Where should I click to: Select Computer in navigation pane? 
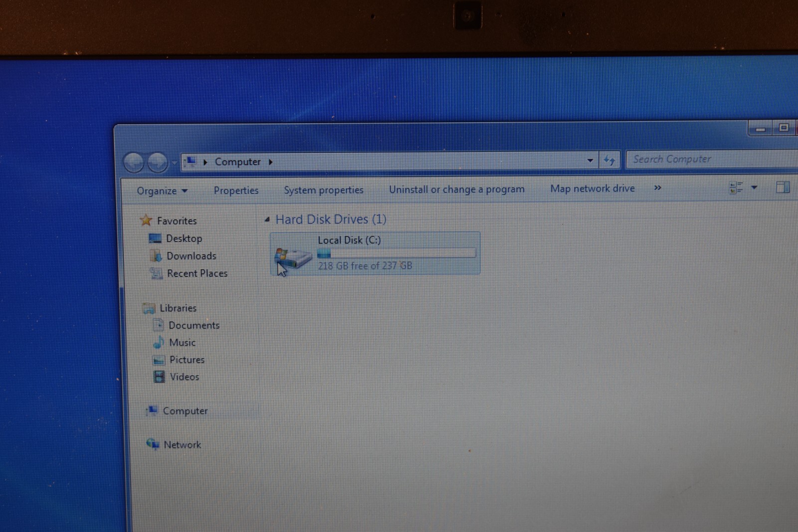click(185, 411)
